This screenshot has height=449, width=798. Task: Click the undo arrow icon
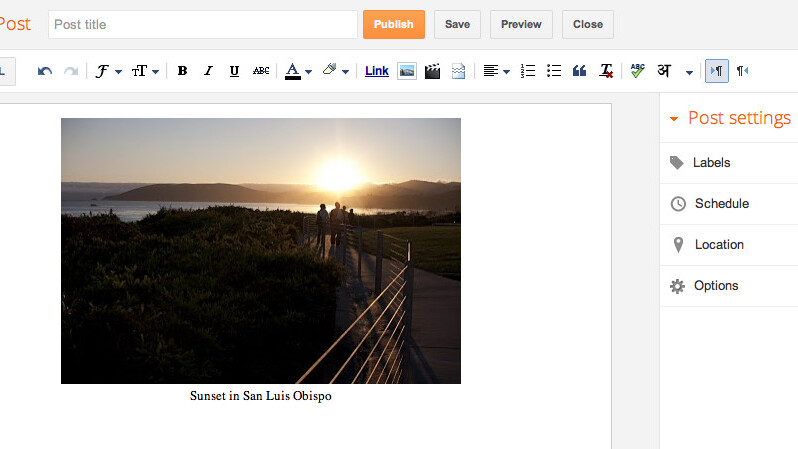(45, 71)
